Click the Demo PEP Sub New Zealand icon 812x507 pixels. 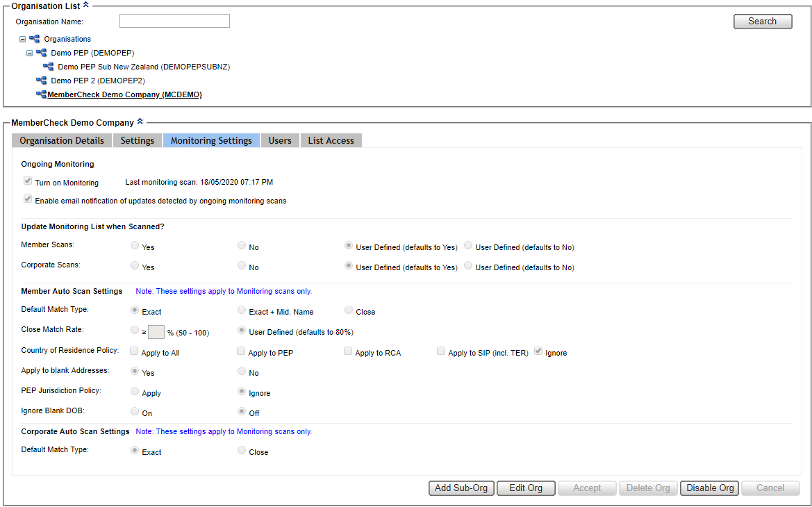pos(48,67)
